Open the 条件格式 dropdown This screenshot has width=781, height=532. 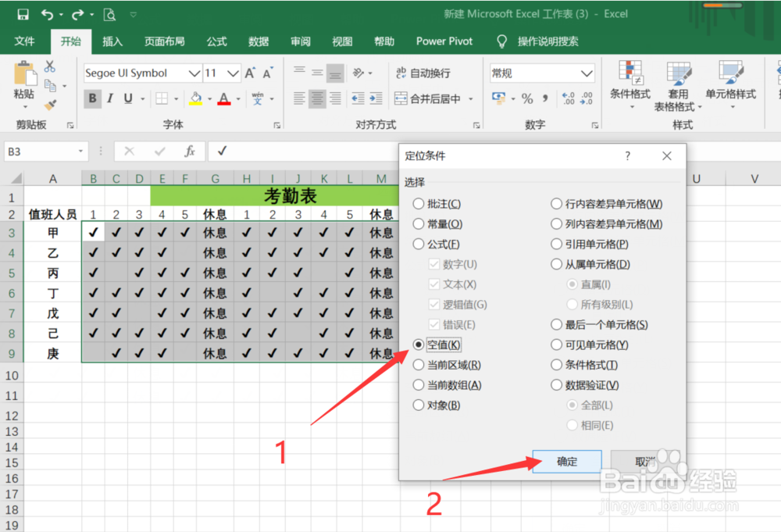point(630,84)
